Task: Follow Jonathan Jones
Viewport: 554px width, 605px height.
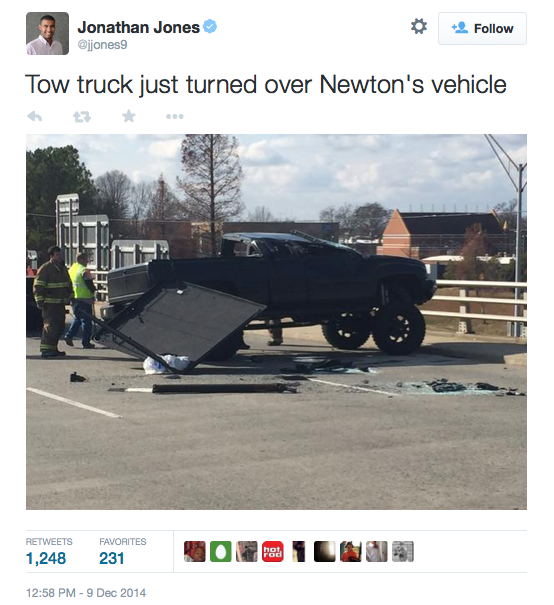Action: (x=482, y=29)
